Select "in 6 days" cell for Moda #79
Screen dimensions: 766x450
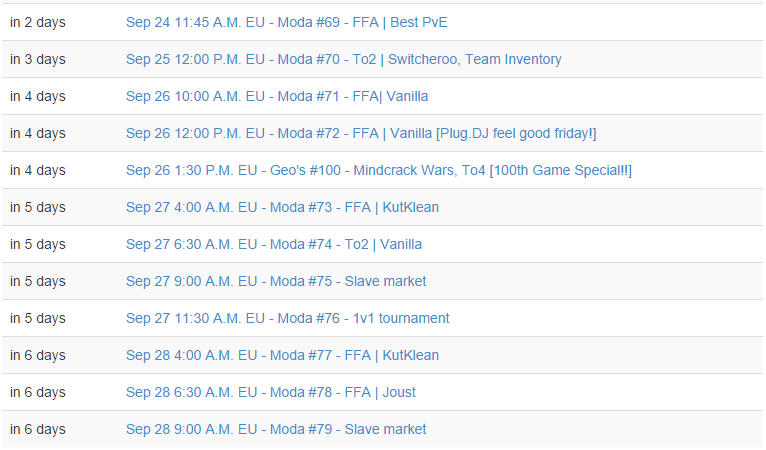38,429
